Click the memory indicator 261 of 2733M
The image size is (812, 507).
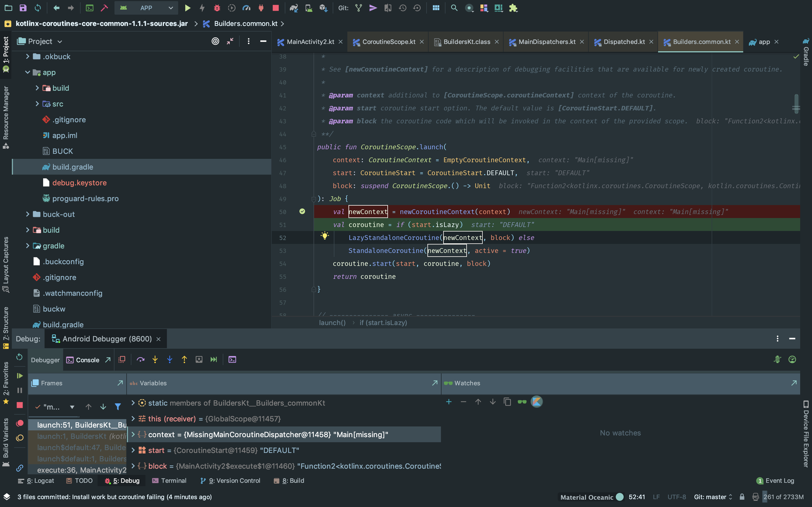(x=783, y=497)
